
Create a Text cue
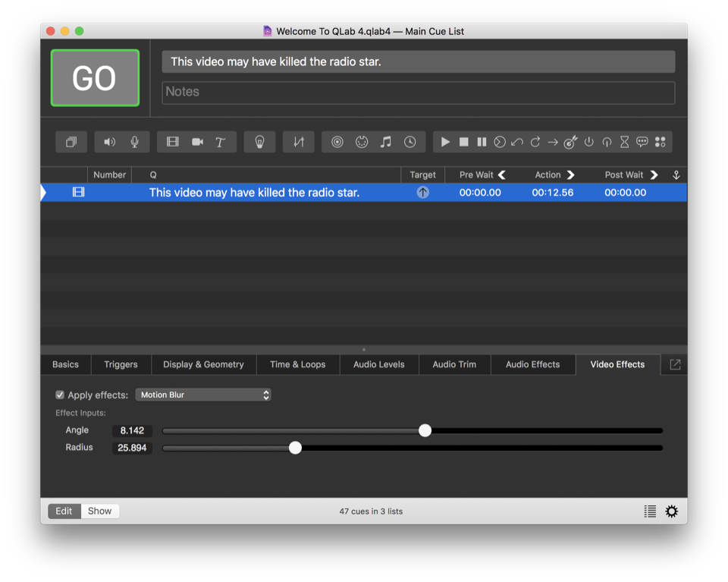[221, 142]
